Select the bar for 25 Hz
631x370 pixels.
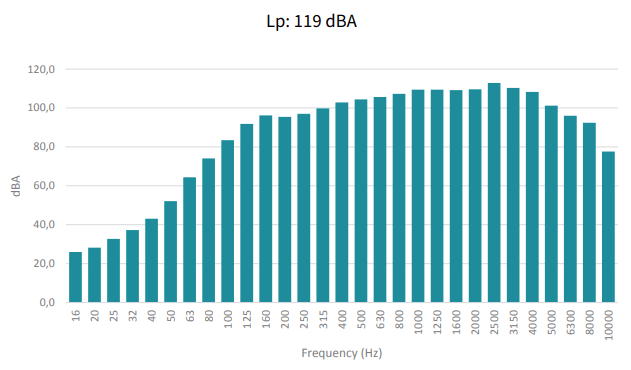point(113,271)
